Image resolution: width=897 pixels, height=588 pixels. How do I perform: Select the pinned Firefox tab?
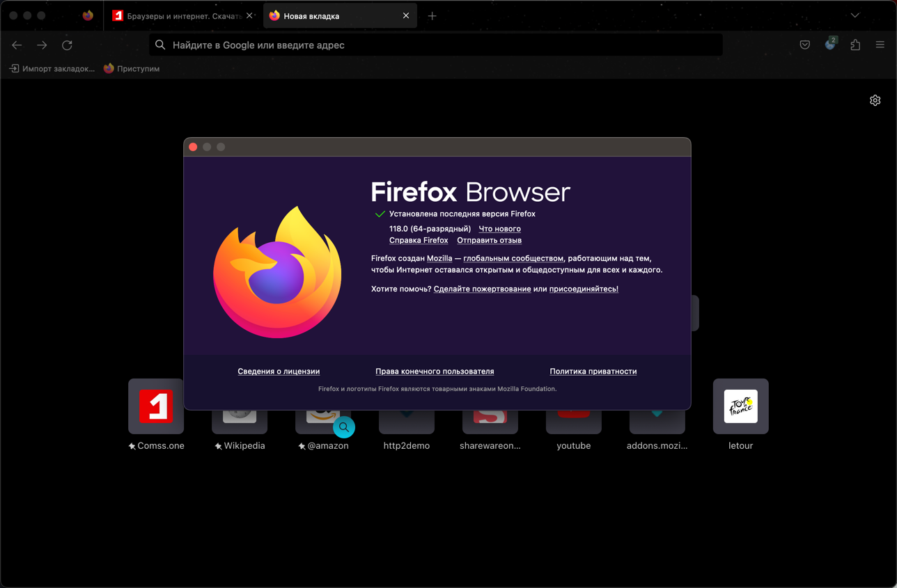click(x=88, y=15)
